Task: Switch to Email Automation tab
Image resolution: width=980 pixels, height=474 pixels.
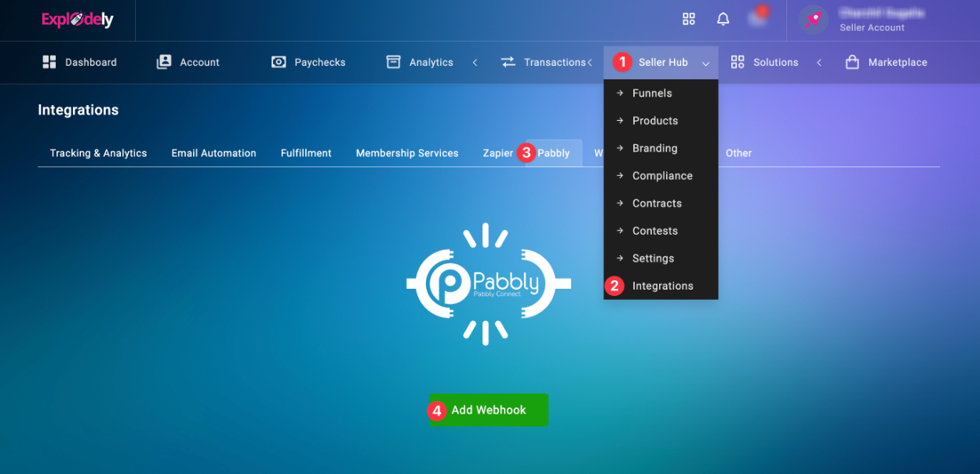Action: 213,153
